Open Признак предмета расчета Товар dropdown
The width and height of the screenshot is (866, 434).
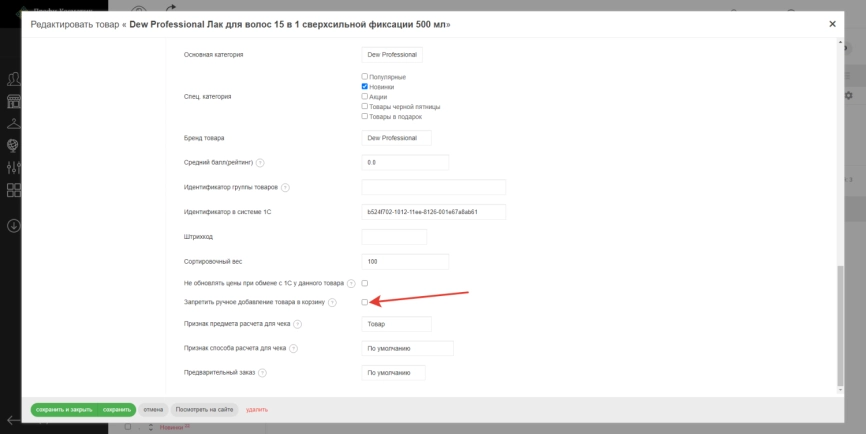[x=397, y=324]
